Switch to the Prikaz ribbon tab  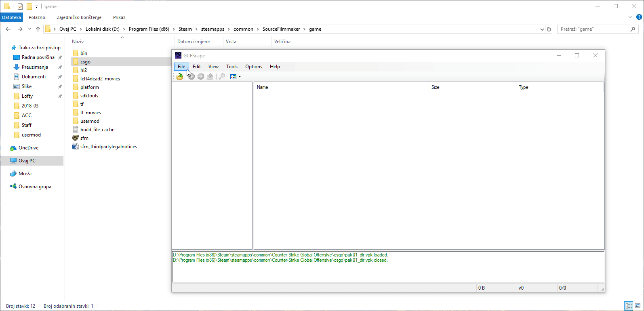click(x=119, y=17)
